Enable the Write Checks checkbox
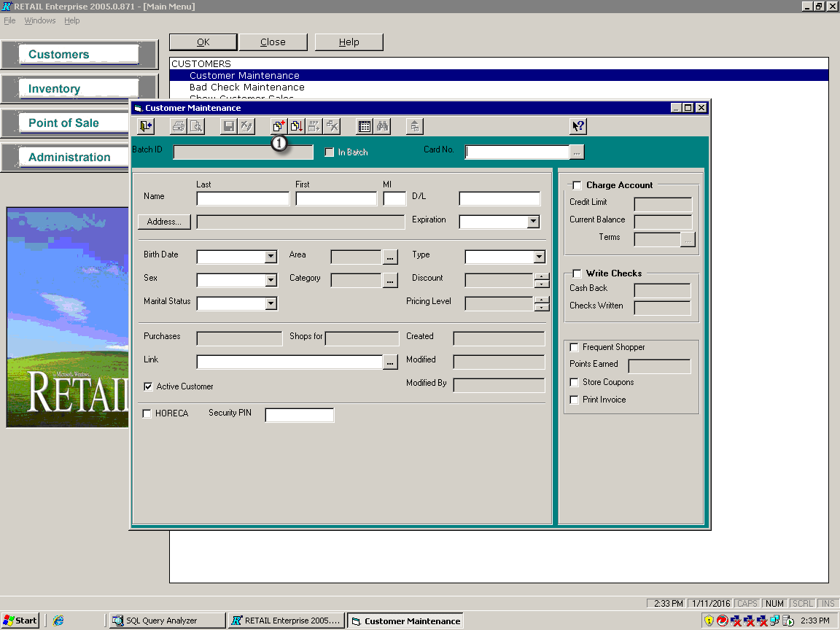 [x=577, y=273]
